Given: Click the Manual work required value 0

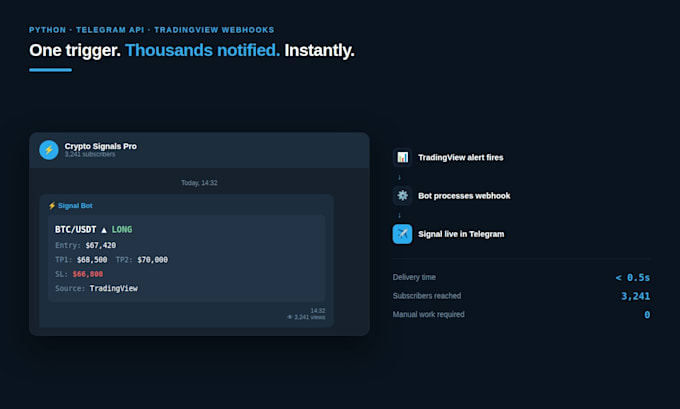Looking at the screenshot, I should (x=647, y=315).
